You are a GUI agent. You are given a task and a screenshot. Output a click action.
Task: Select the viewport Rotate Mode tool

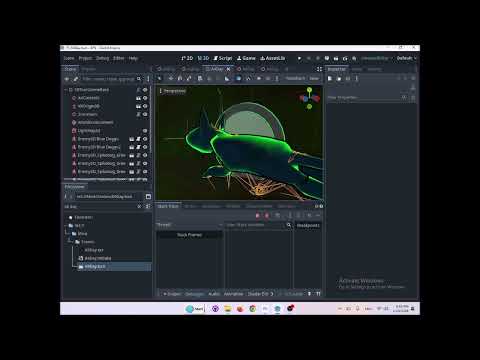(180, 78)
